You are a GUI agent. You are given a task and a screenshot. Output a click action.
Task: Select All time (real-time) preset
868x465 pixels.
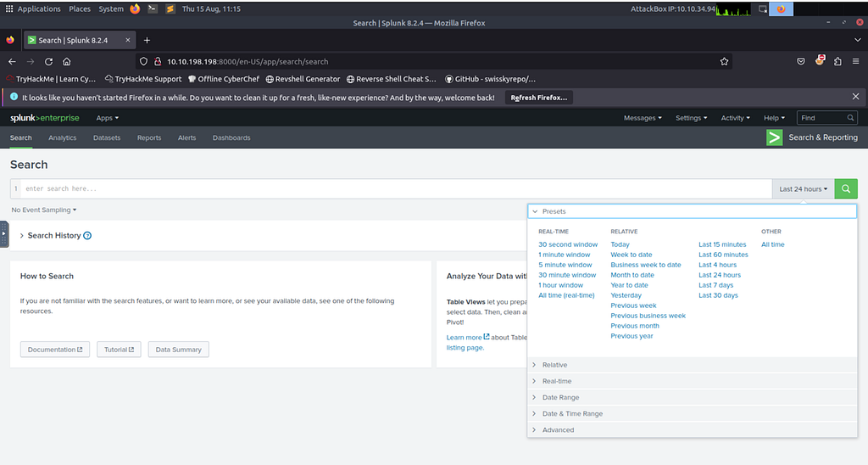[x=566, y=294]
